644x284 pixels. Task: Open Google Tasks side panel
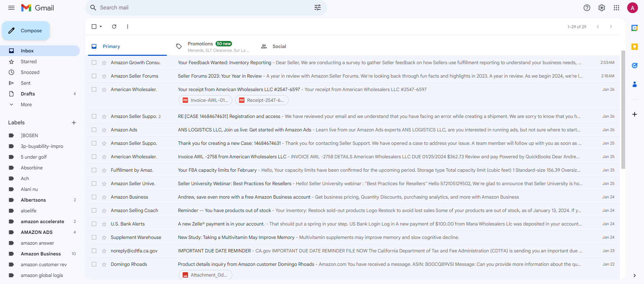(x=635, y=66)
